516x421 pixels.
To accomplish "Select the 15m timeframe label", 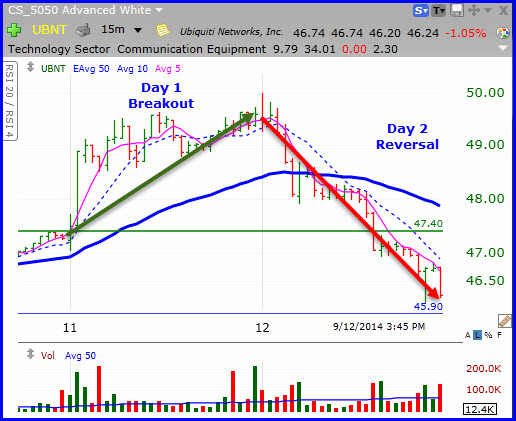I will tap(113, 30).
